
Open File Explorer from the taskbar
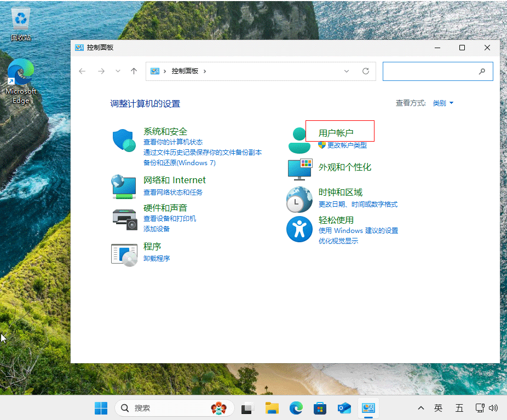point(272,408)
